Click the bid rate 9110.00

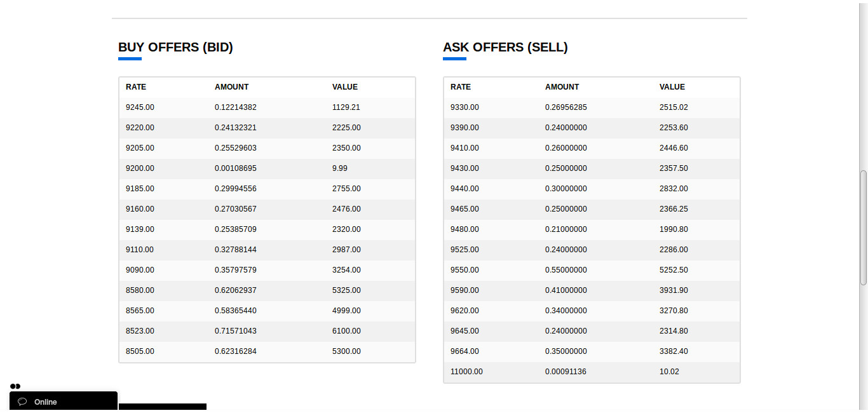[140, 250]
